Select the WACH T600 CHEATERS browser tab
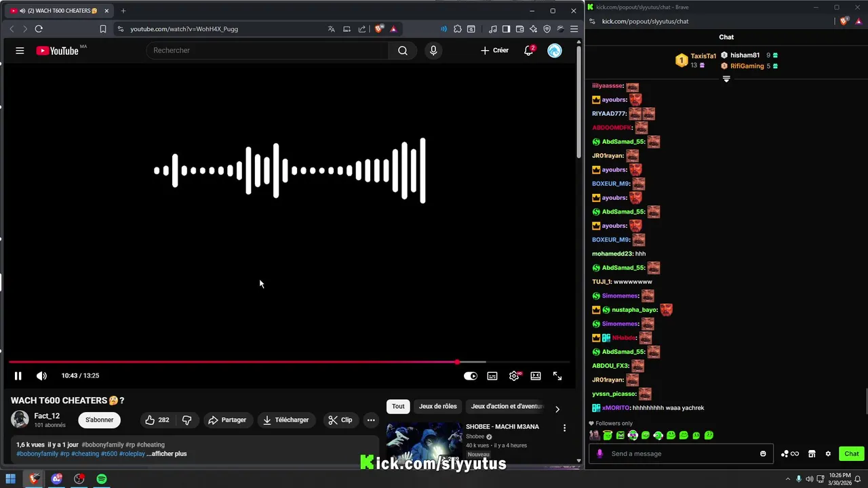Screen dimensions: 868x488 (x=60, y=11)
